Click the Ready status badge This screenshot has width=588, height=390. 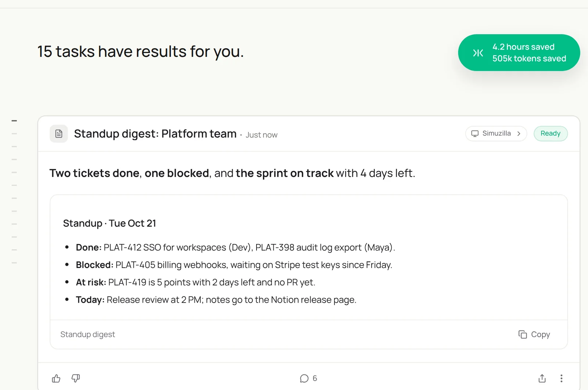point(551,134)
